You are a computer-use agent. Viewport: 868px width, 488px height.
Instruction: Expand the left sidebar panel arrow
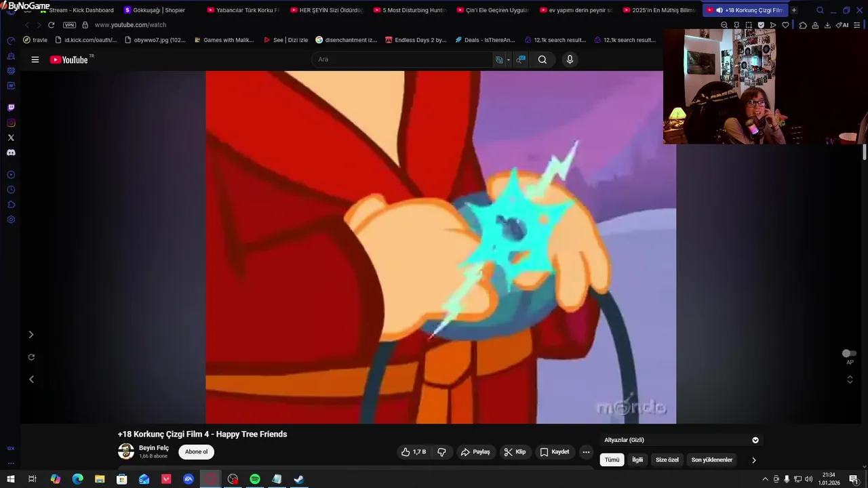31,335
